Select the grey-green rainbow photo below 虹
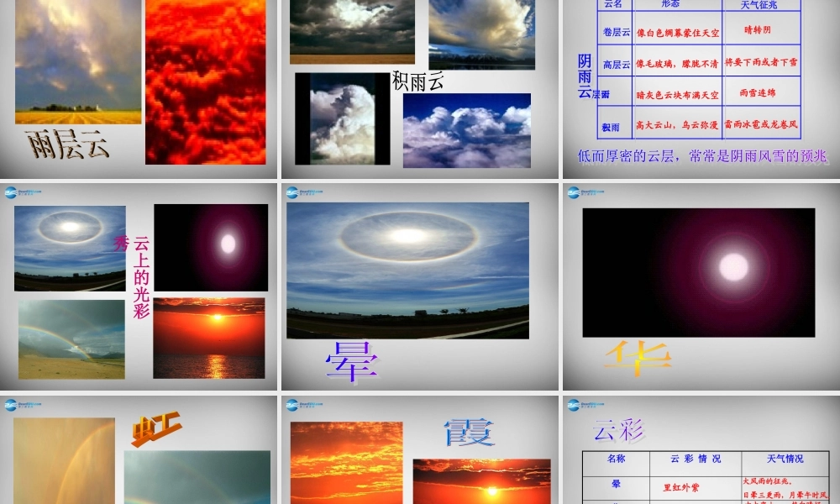 [x=197, y=477]
